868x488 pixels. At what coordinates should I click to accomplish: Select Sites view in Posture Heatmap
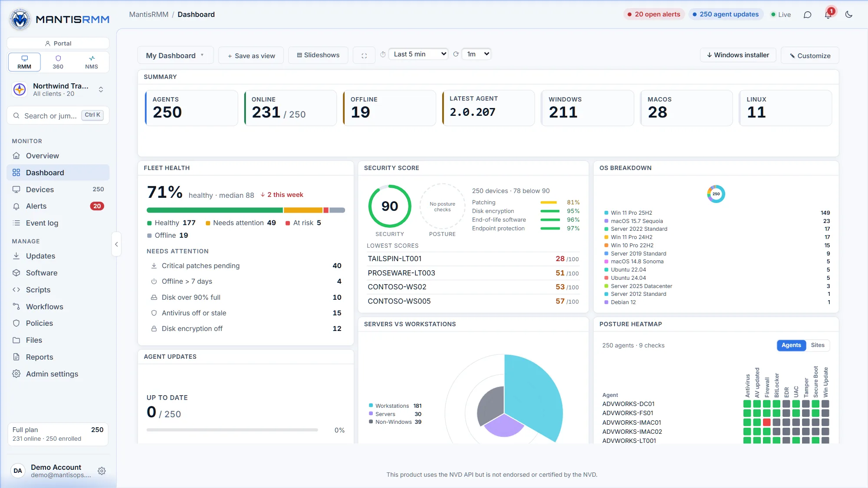pos(818,345)
